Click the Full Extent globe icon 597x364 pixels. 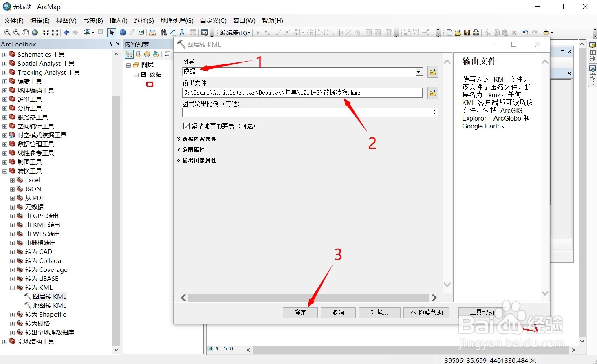point(35,32)
